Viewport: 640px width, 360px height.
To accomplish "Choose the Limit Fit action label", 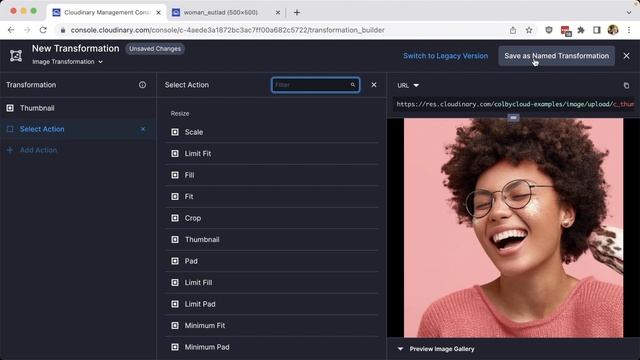I will (198, 153).
